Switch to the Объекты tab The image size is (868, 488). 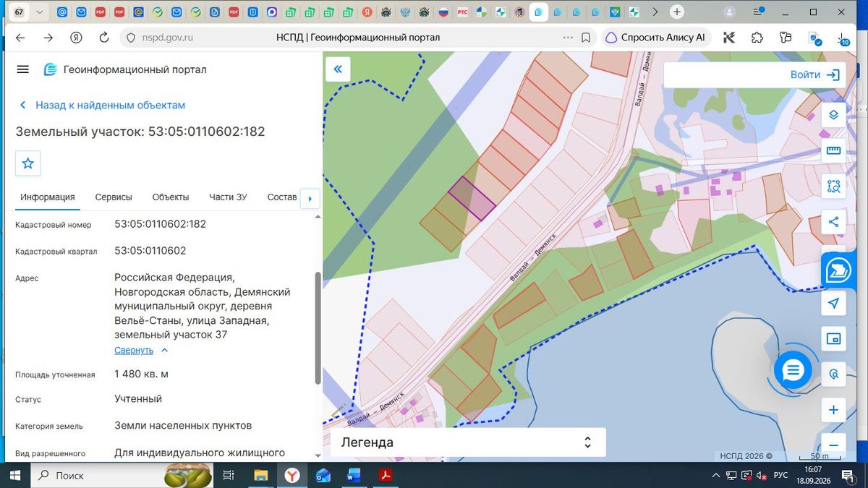(171, 197)
